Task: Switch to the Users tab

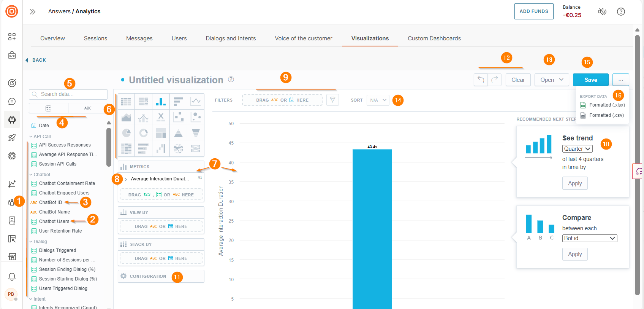Action: [x=179, y=38]
